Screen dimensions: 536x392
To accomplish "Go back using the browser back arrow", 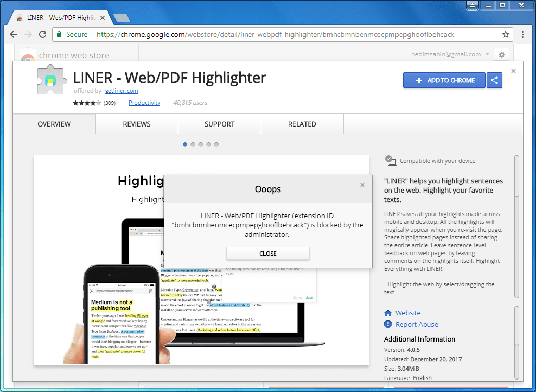I will point(14,34).
